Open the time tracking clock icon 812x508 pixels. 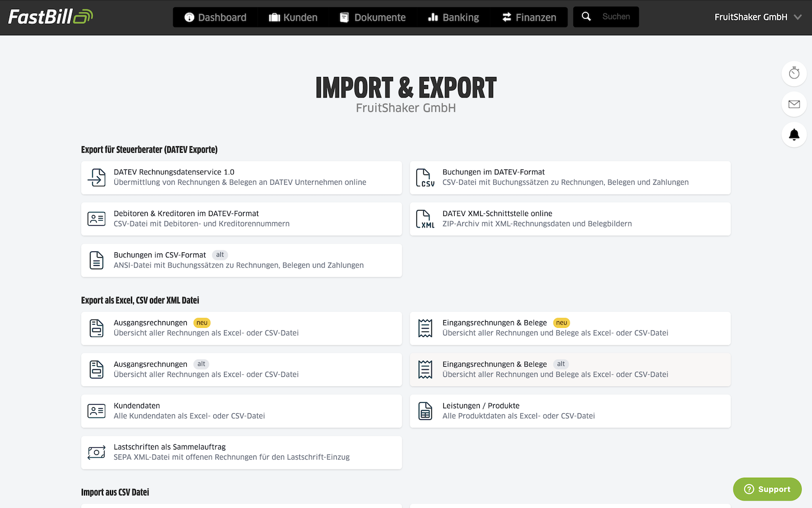[794, 74]
